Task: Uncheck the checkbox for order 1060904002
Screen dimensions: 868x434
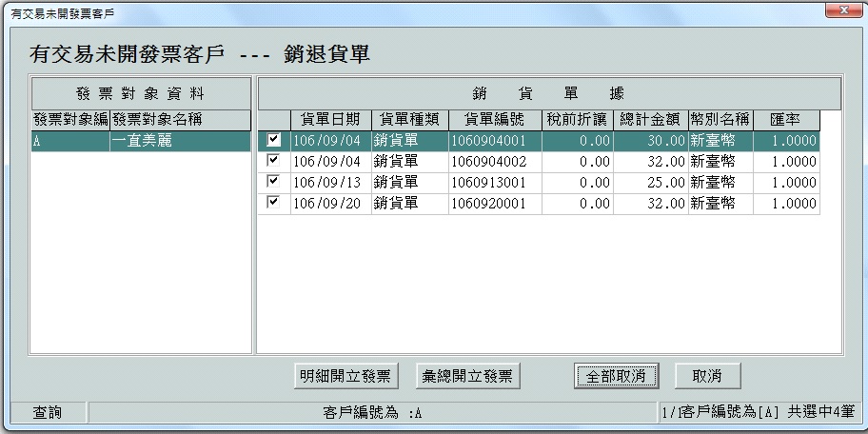Action: point(273,161)
